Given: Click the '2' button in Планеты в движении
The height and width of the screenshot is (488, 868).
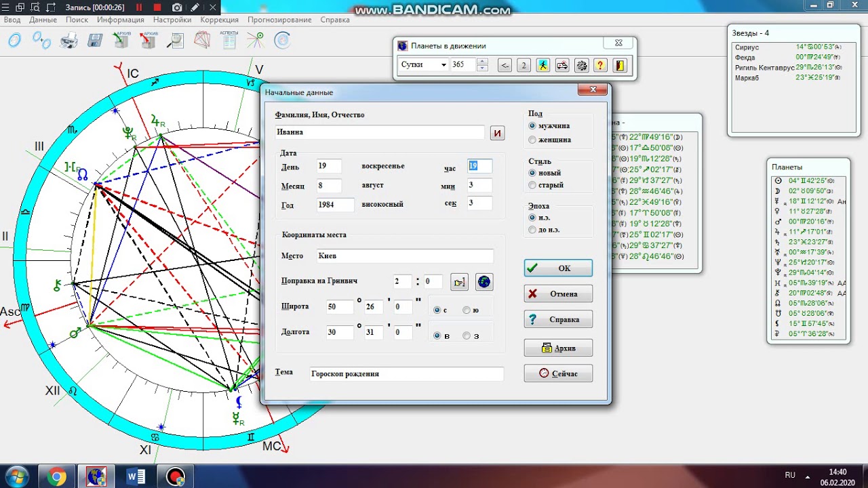Looking at the screenshot, I should tap(524, 65).
